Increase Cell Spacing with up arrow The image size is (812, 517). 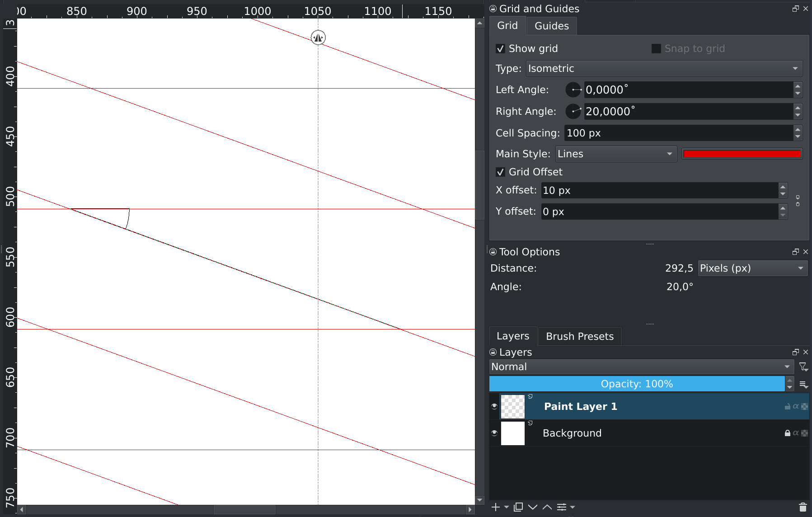(x=798, y=129)
